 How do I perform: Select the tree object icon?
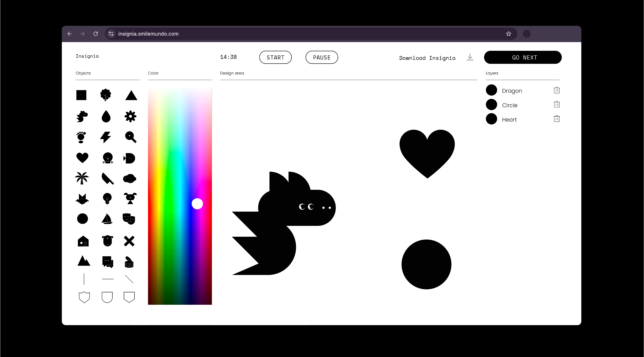tap(105, 95)
